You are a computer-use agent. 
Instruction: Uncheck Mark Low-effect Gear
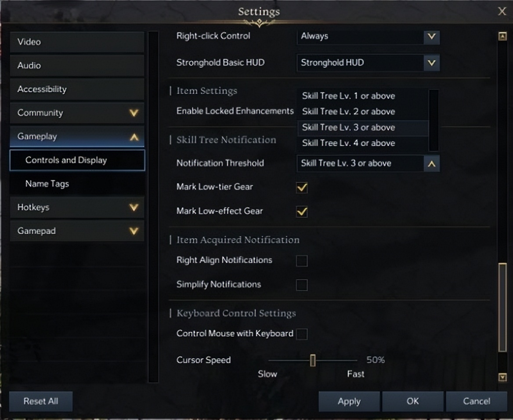tap(302, 211)
